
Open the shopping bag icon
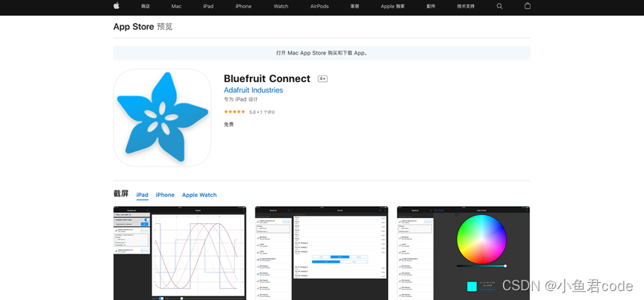click(x=528, y=6)
